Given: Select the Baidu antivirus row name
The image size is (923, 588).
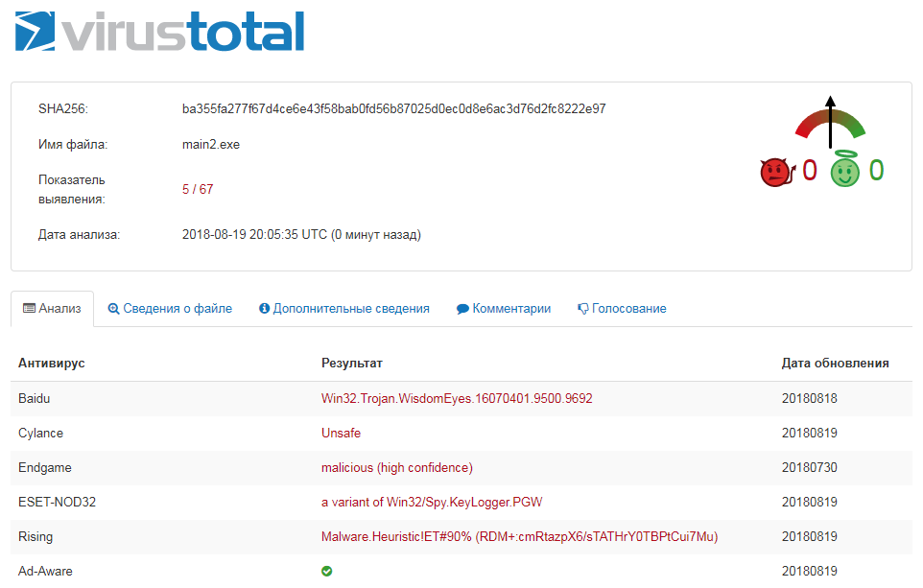Looking at the screenshot, I should coord(35,398).
